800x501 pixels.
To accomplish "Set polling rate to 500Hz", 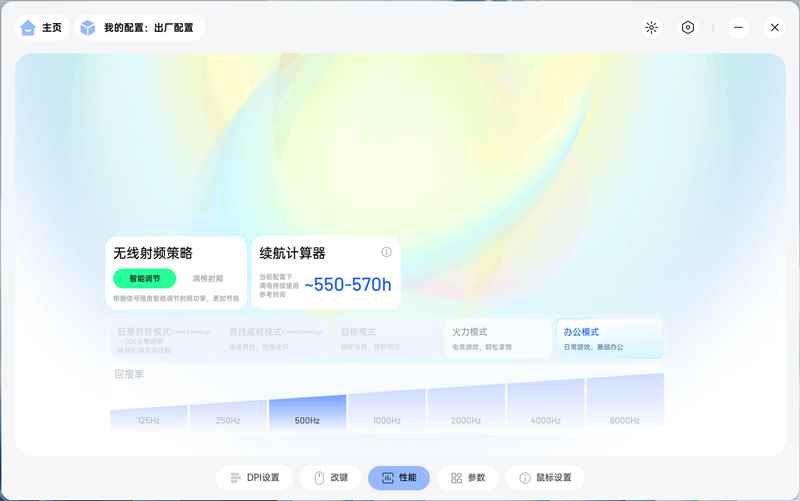I will coord(308,412).
